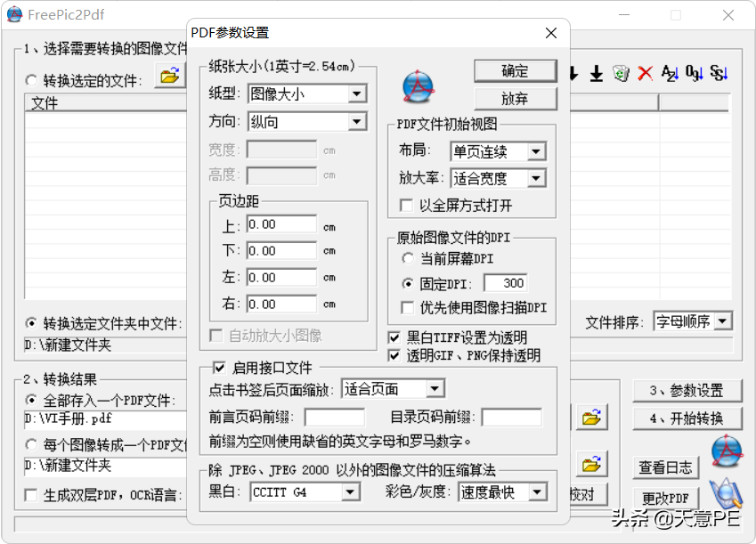Viewport: 756px width, 544px height.
Task: Click the 左 left margin input field
Action: point(281,278)
